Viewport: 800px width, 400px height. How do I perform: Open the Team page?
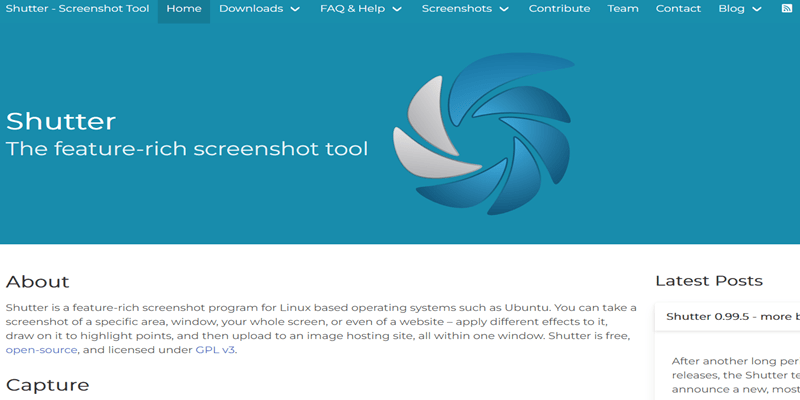click(x=623, y=9)
